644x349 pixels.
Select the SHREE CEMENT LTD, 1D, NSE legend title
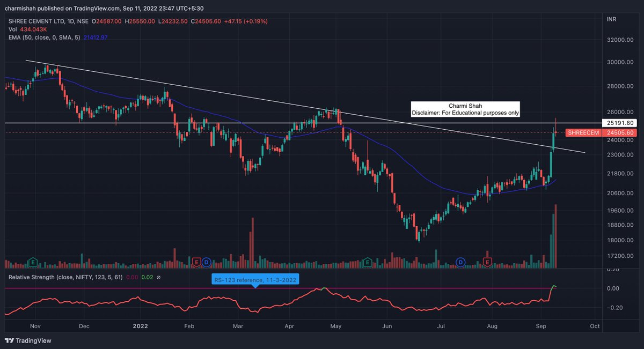pos(48,21)
